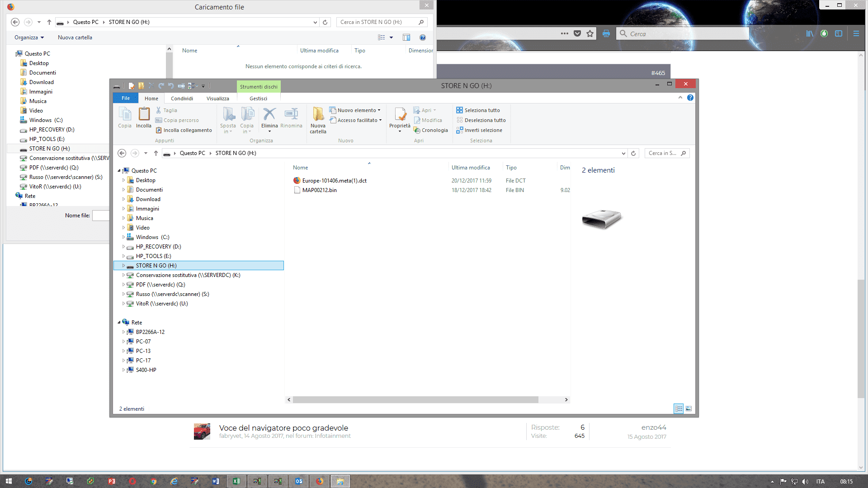Expand PC-07 network node
Viewport: 868px width, 488px height.
point(123,342)
